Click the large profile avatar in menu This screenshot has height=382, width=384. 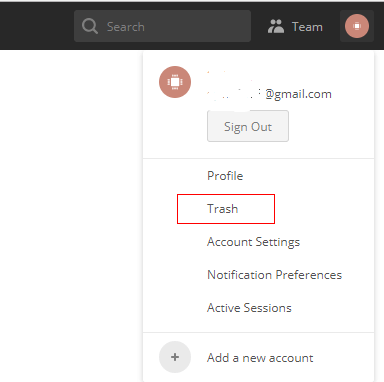(x=175, y=82)
